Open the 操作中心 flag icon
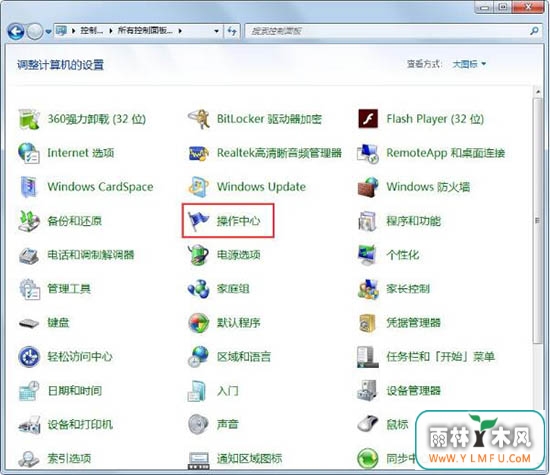 click(198, 221)
